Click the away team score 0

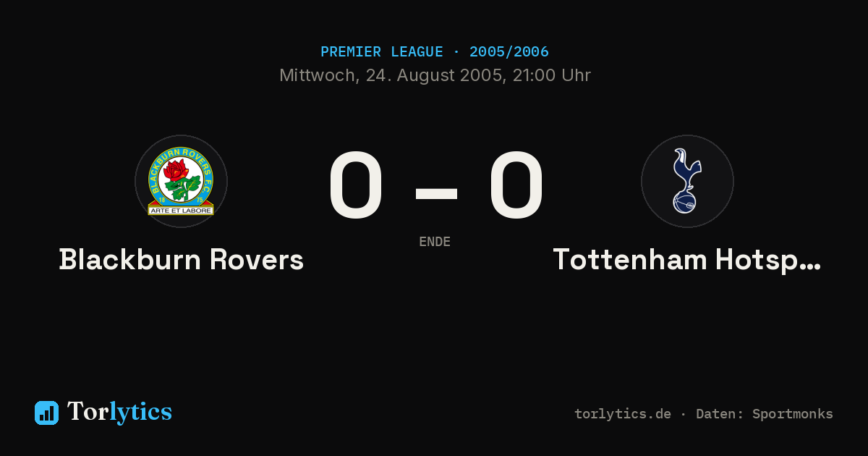[x=516, y=185]
